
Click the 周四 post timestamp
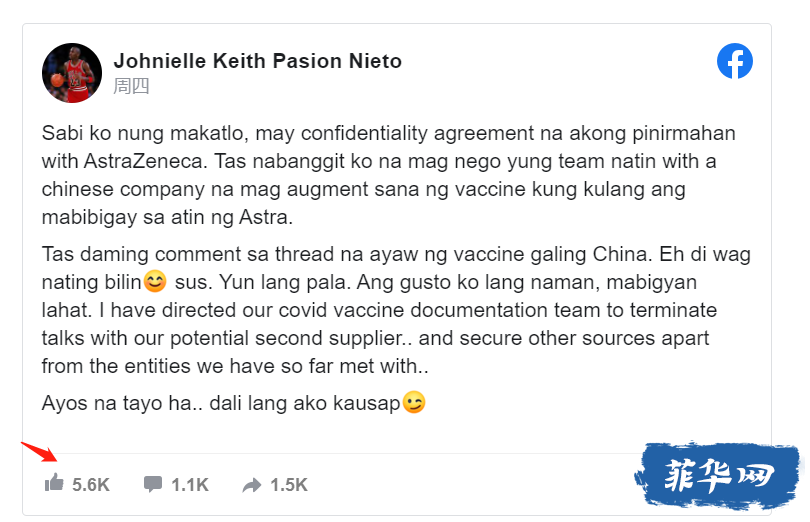click(131, 86)
